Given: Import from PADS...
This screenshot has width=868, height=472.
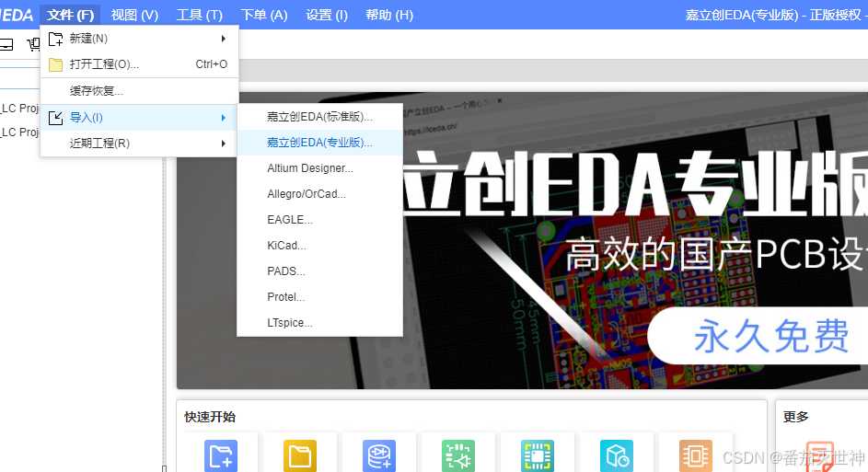Looking at the screenshot, I should pyautogui.click(x=319, y=271).
